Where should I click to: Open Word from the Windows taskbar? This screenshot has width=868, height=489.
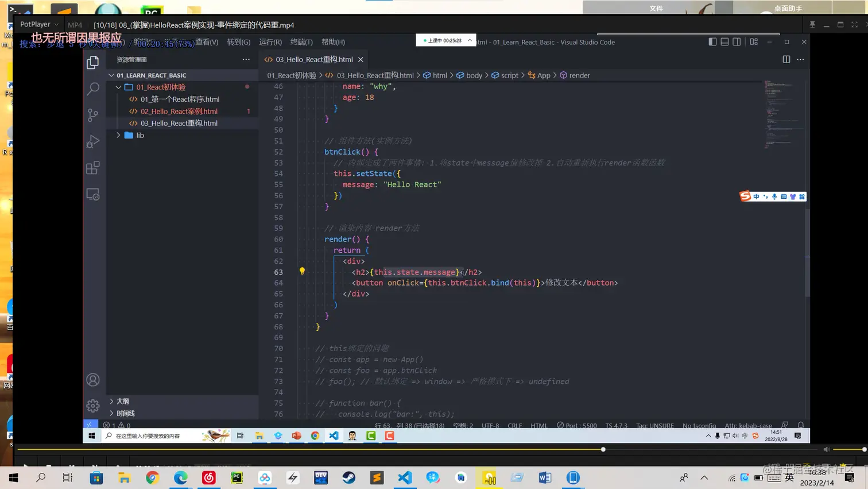point(545,478)
